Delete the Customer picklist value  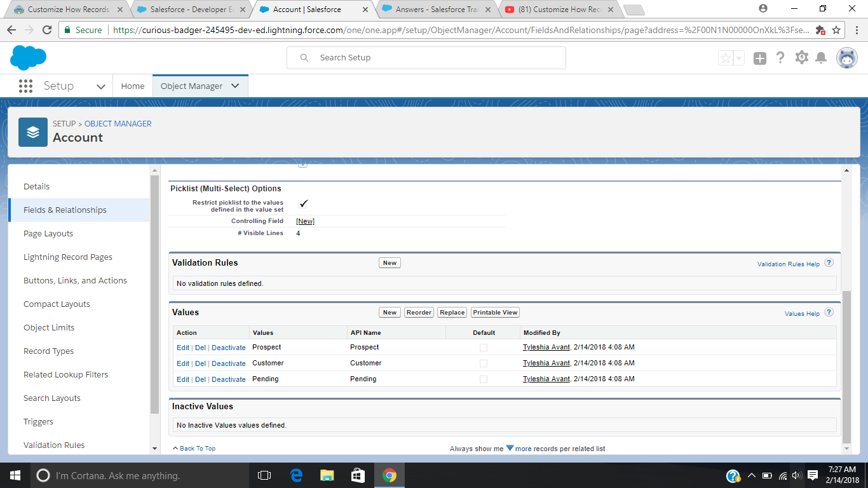(x=200, y=363)
